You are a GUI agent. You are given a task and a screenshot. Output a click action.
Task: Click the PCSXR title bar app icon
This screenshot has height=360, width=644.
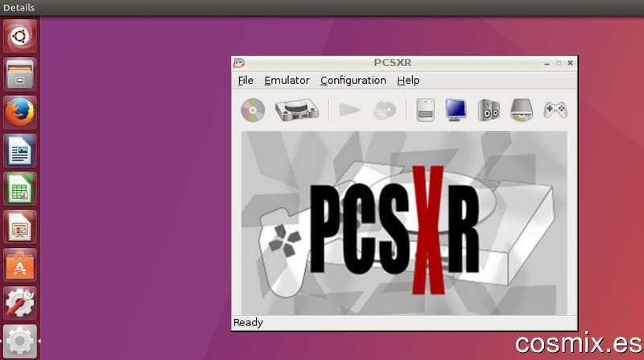point(239,63)
